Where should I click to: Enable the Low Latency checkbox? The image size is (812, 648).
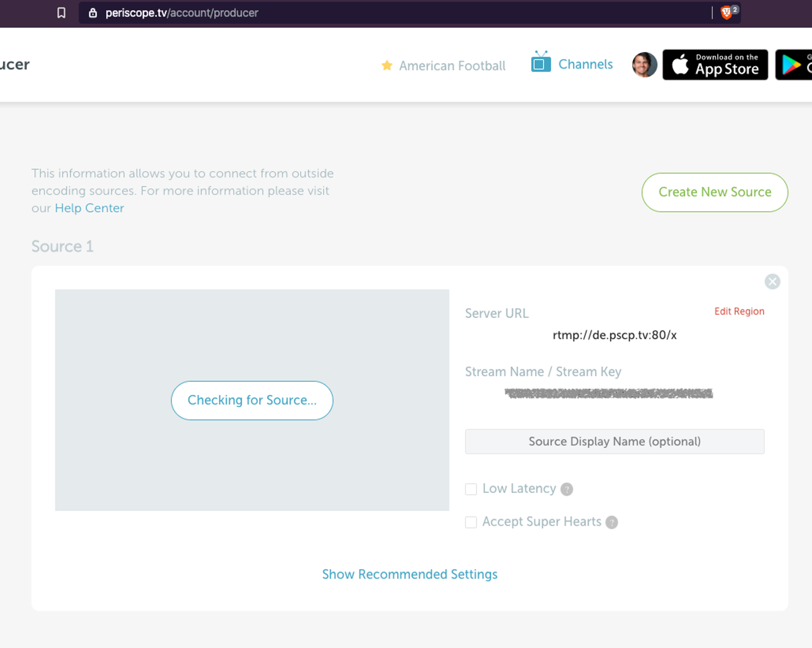click(x=471, y=489)
